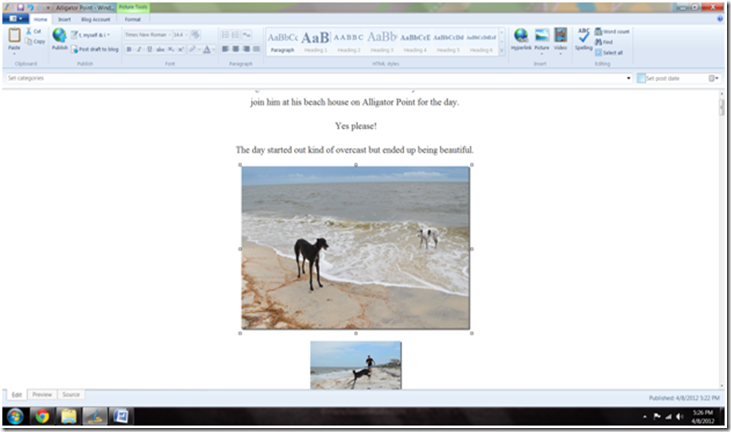Apply the Heading 6 style
The height and width of the screenshot is (432, 731).
[x=481, y=41]
